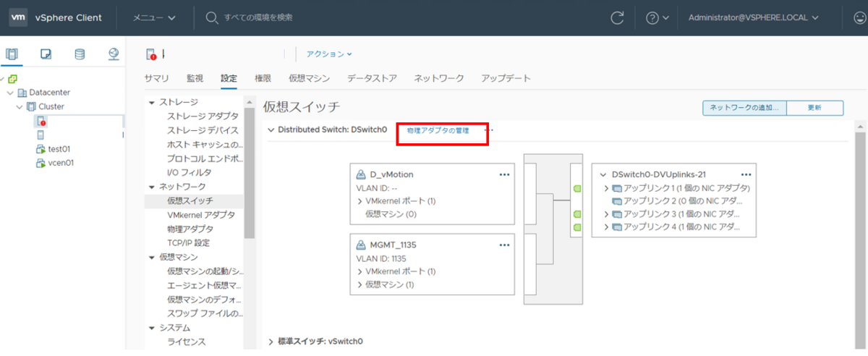
Task: Open the メニュー dropdown
Action: tap(153, 17)
